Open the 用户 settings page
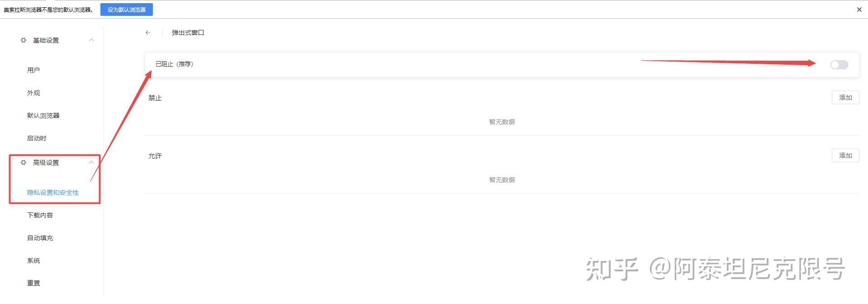 33,70
